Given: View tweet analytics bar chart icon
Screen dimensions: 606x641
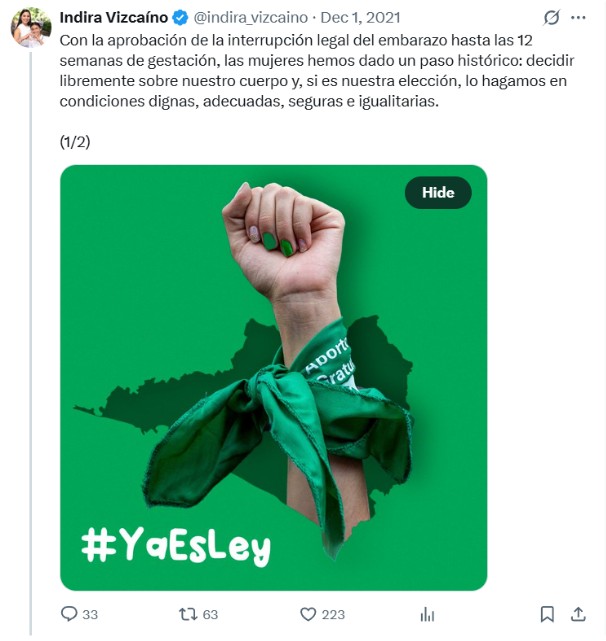Looking at the screenshot, I should coord(427,614).
